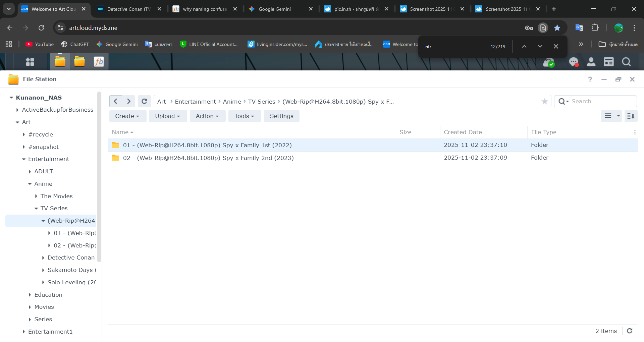Click the DSM user account options icon
This screenshot has width=644, height=342.
pos(591,62)
